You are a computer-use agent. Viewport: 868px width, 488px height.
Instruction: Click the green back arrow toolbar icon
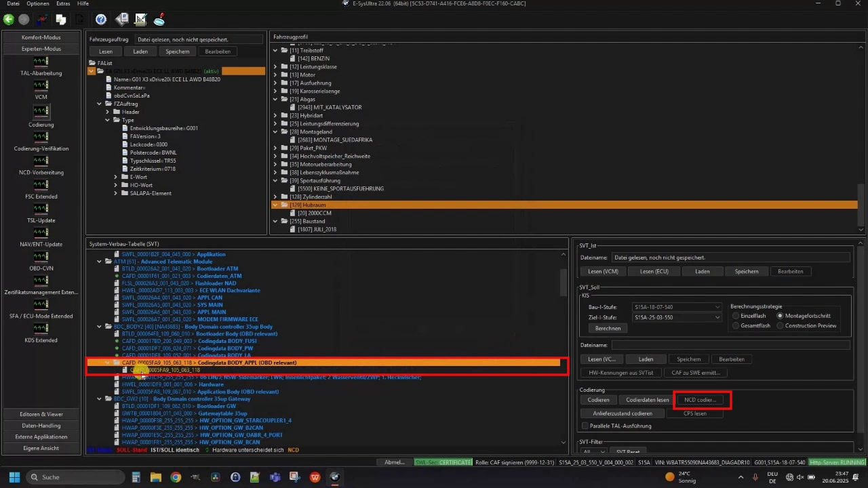coord(9,20)
